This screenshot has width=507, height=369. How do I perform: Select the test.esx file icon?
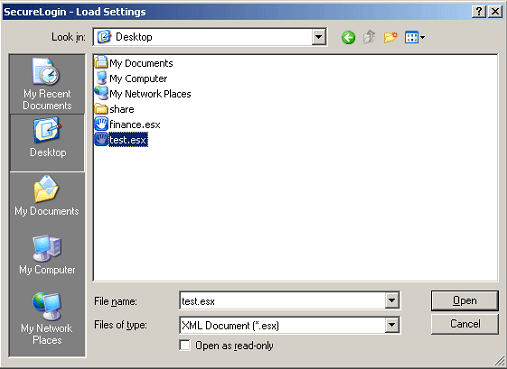(x=101, y=139)
